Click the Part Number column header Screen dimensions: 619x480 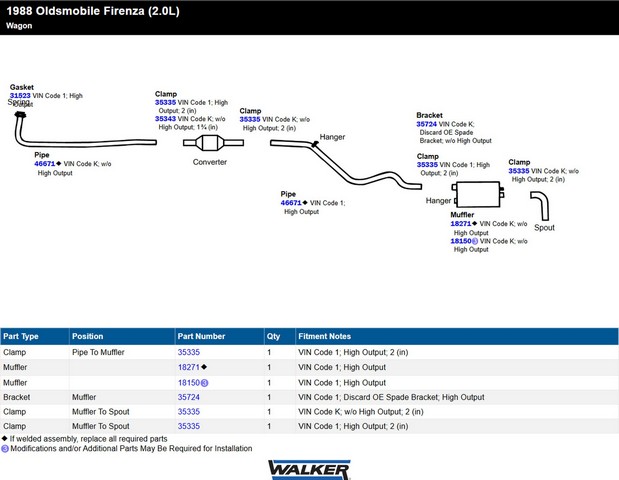(x=201, y=337)
